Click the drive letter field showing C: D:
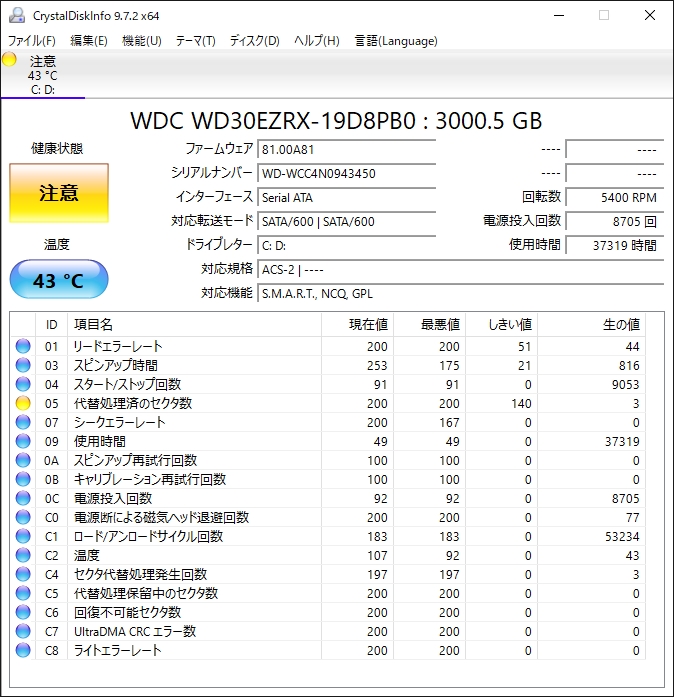This screenshot has height=697, width=674. tap(346, 245)
